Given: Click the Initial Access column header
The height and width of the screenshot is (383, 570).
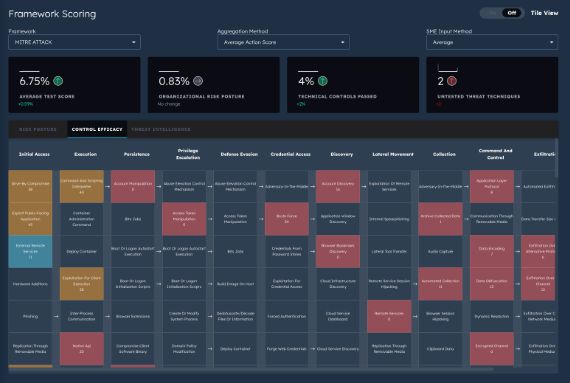Looking at the screenshot, I should pos(34,154).
